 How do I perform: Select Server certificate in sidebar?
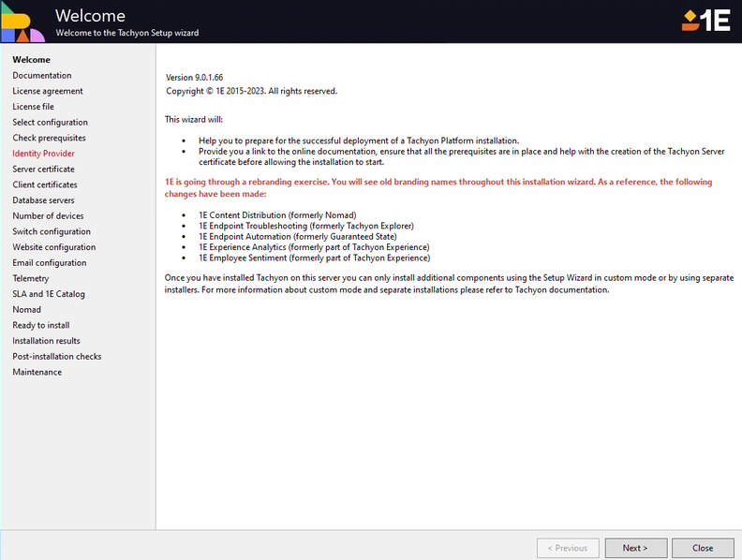click(43, 169)
